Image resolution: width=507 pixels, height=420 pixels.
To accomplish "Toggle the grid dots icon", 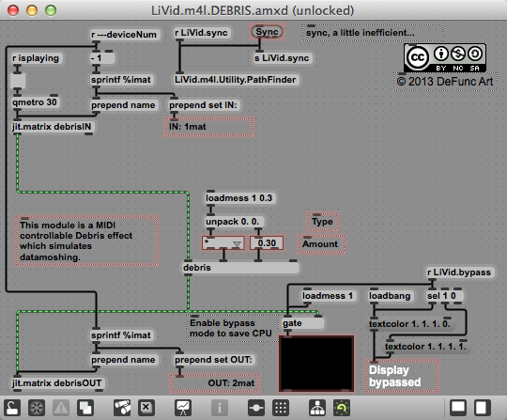I will tap(281, 408).
